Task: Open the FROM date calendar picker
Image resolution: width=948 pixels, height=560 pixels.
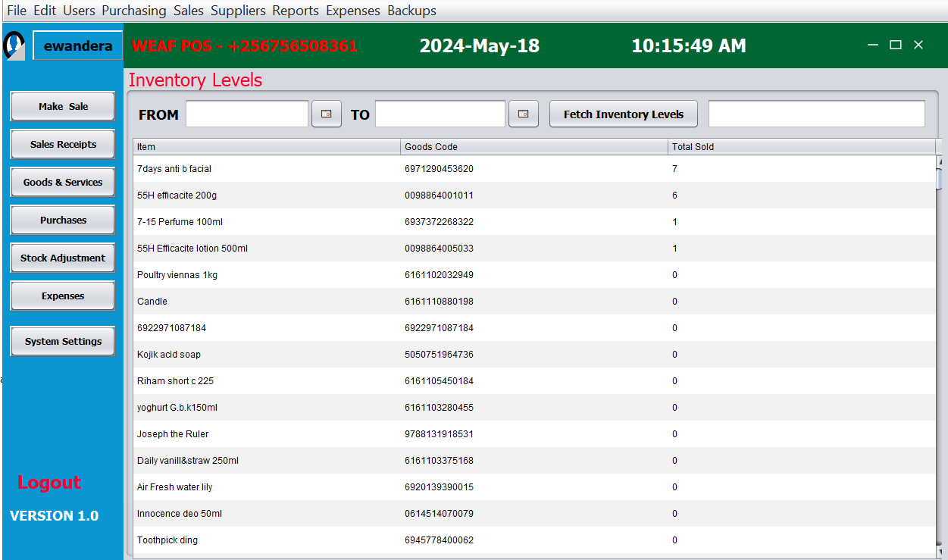Action: coord(327,114)
